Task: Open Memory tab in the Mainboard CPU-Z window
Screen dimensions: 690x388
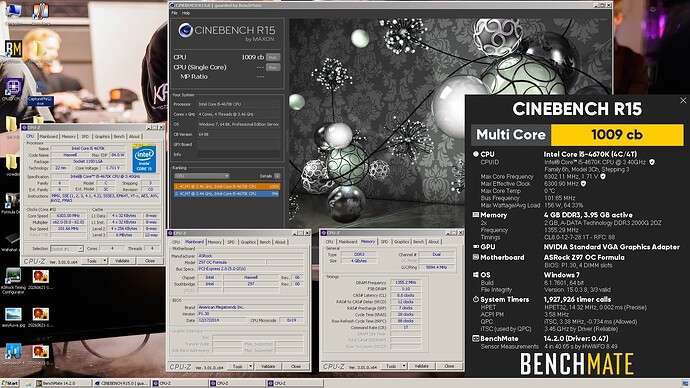Action: coord(215,242)
